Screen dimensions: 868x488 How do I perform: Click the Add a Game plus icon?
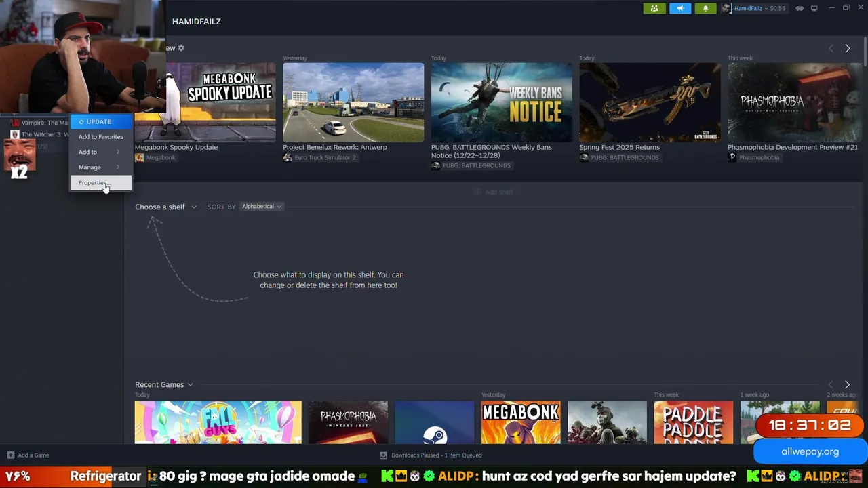[10, 455]
